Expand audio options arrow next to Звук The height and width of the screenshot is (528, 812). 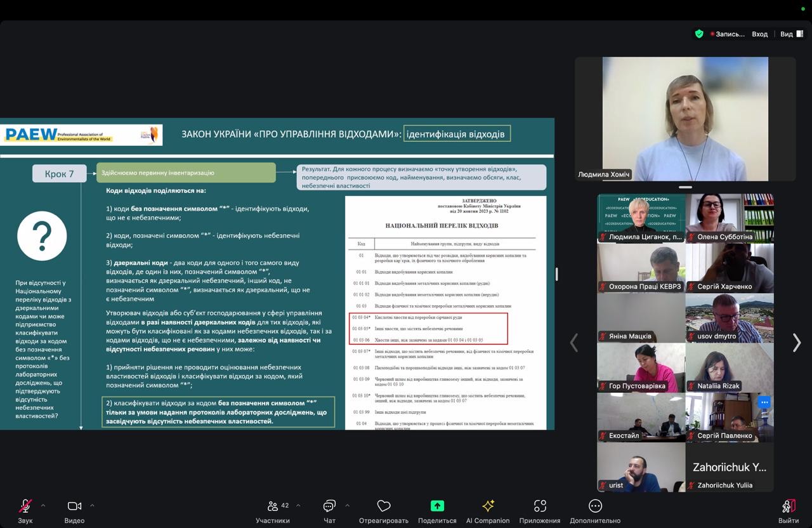pyautogui.click(x=43, y=506)
